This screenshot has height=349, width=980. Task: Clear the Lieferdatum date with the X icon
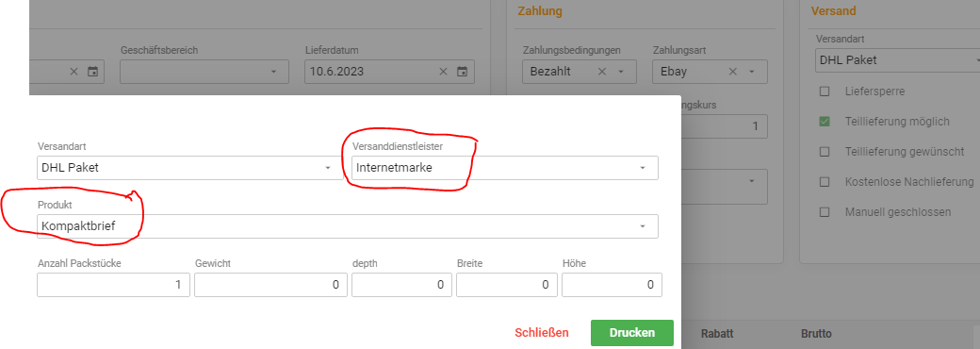(x=443, y=72)
